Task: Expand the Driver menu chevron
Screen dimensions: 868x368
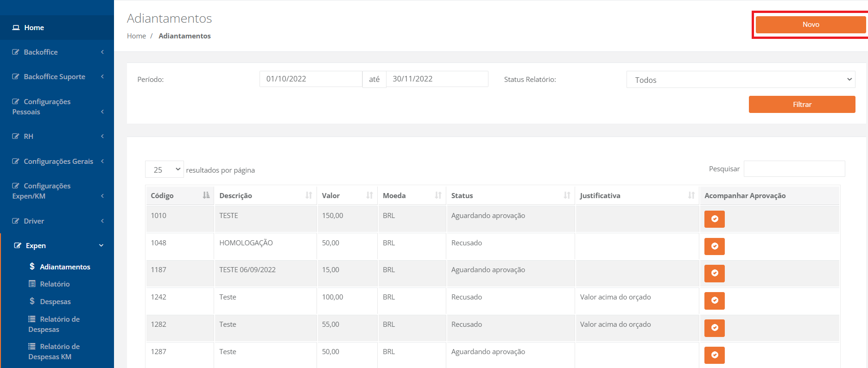Action: (x=102, y=221)
